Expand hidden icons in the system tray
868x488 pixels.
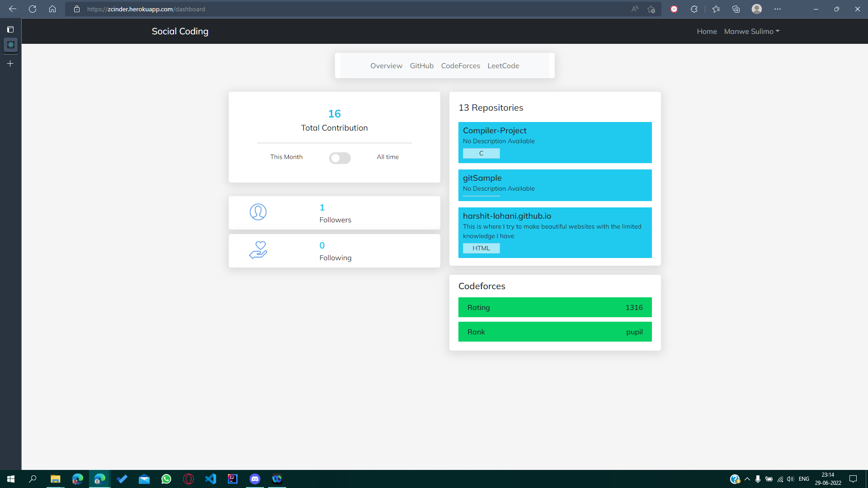point(746,479)
